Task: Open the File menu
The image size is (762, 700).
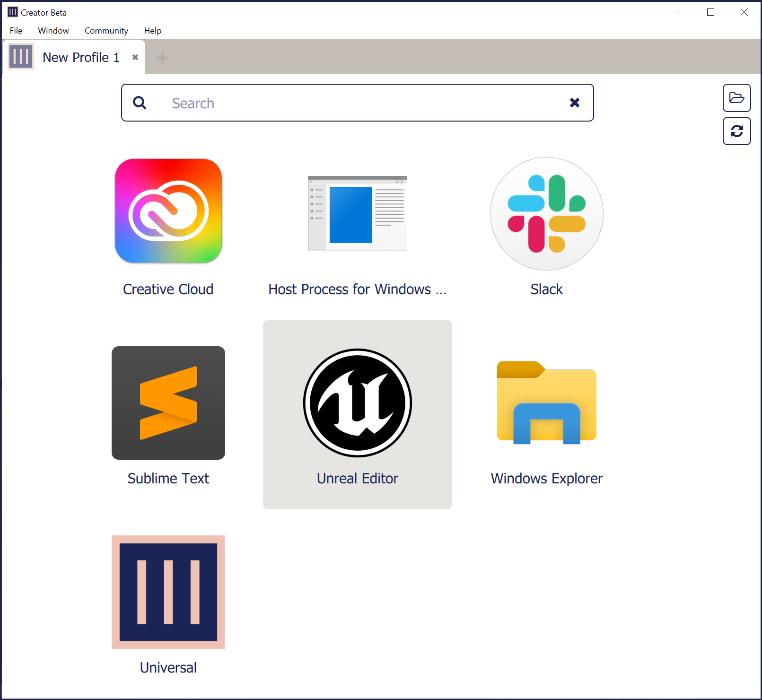Action: click(16, 31)
